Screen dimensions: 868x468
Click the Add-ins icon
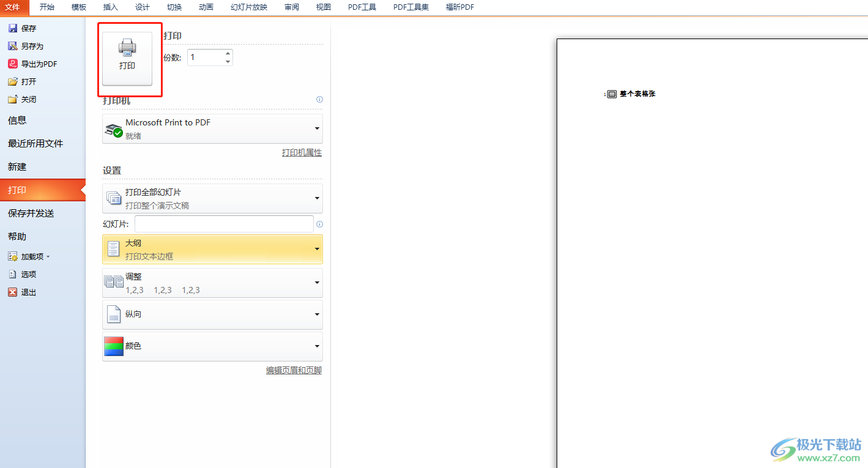click(12, 256)
